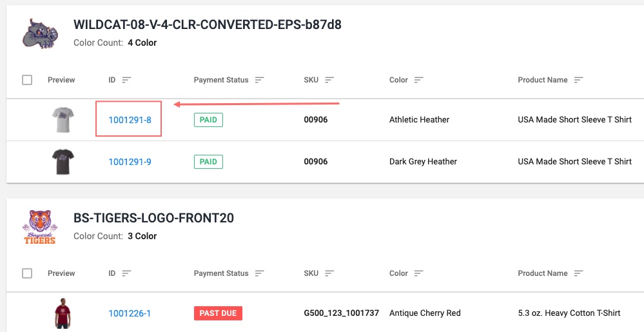Sort Tigers table by ID icon
This screenshot has width=644, height=332.
(x=126, y=273)
